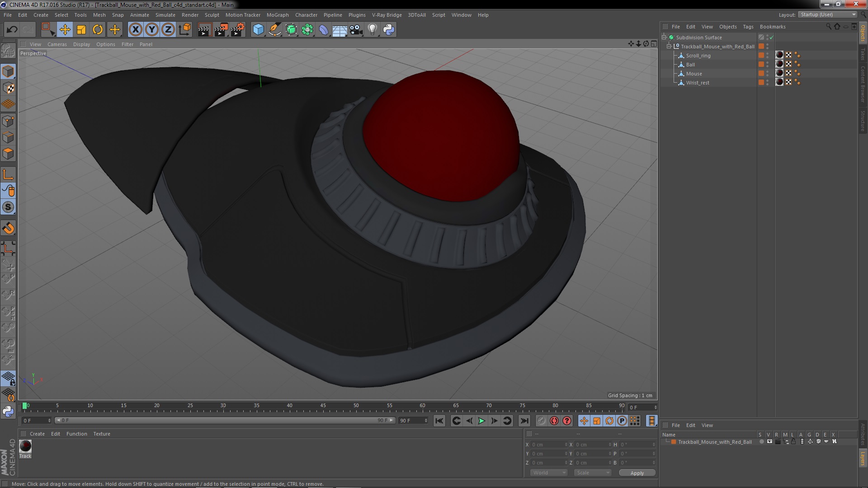The width and height of the screenshot is (868, 488).
Task: Add a Subdivision Surface generator
Action: click(291, 30)
